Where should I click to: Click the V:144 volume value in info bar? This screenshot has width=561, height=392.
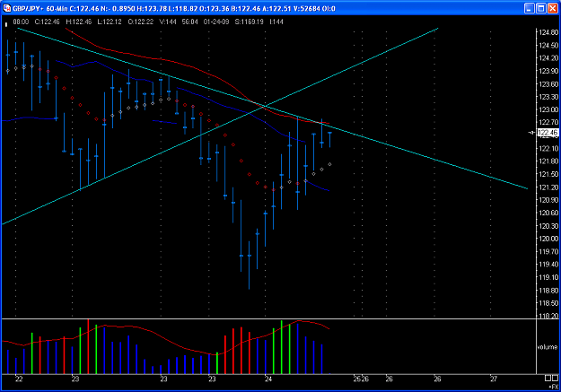(168, 22)
